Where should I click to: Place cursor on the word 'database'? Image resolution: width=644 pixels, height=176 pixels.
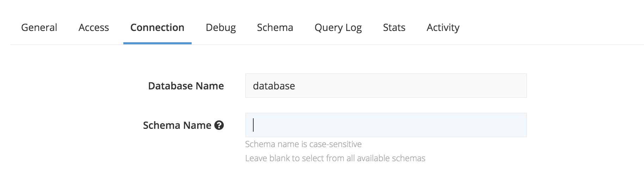274,86
